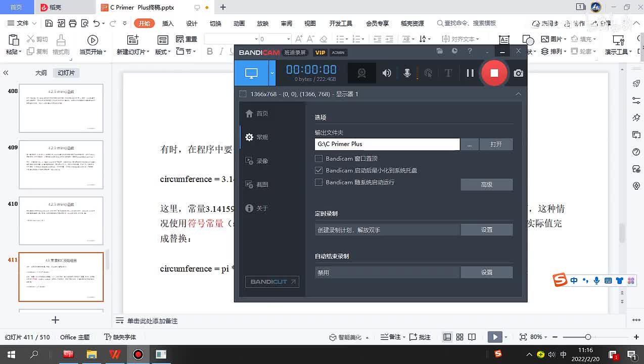Click 设置 button for 定时录制
This screenshot has width=644, height=364.
(487, 230)
